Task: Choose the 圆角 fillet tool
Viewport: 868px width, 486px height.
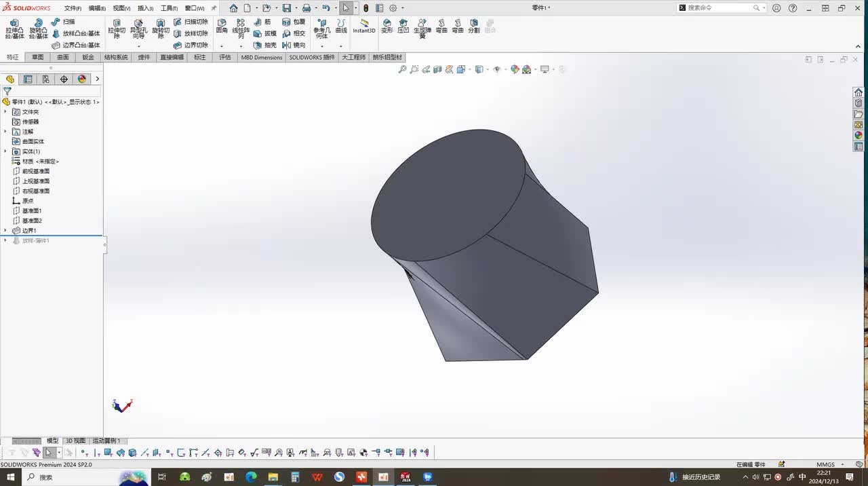Action: (222, 26)
